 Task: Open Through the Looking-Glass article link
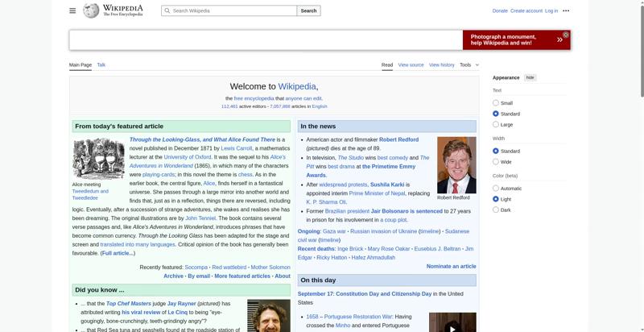(x=202, y=139)
